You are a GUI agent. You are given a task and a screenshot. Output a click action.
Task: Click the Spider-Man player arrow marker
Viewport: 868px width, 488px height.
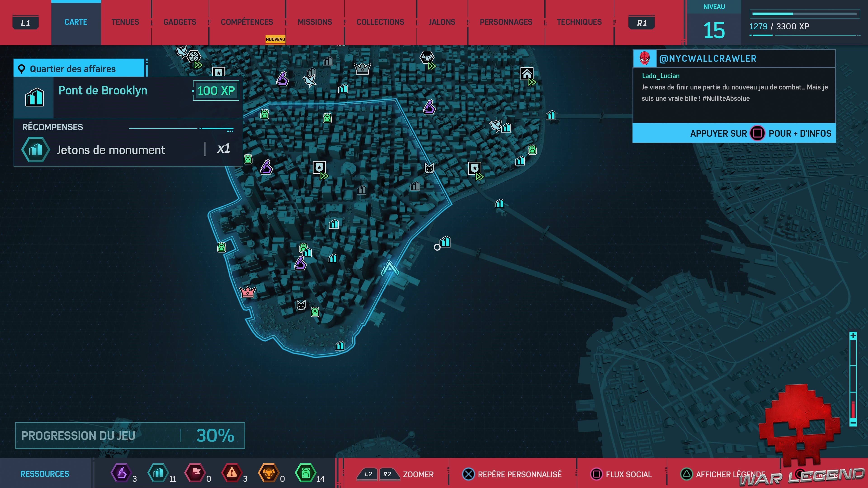click(x=389, y=268)
